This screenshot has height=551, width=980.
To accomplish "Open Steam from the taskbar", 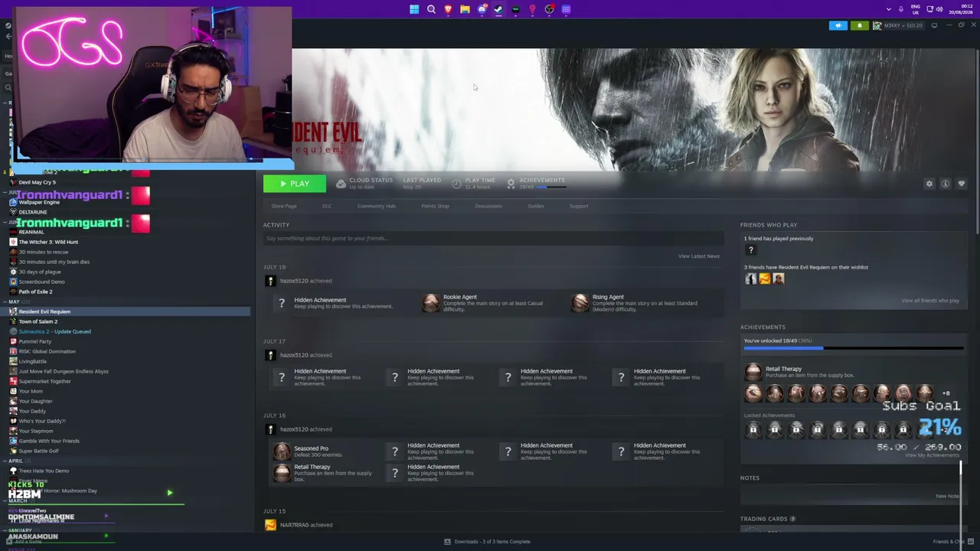I will (498, 9).
